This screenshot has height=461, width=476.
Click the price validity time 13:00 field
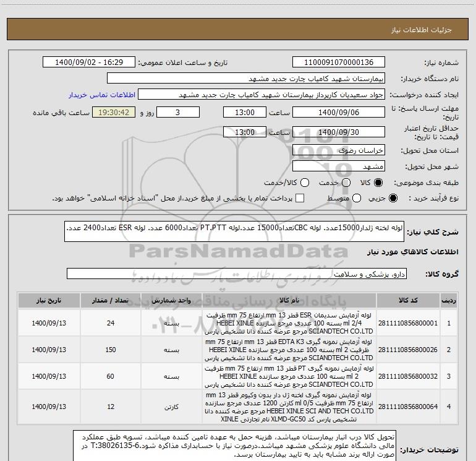pyautogui.click(x=245, y=132)
